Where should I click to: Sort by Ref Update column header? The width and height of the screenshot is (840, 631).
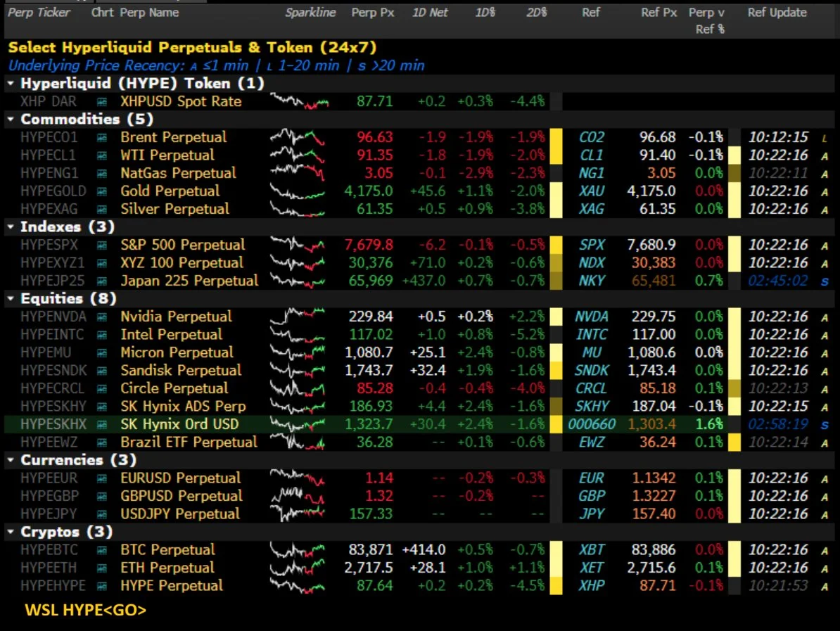[x=777, y=13]
